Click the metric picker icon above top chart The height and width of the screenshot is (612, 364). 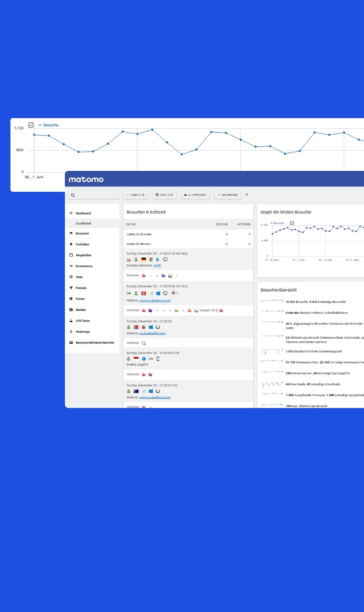click(x=31, y=125)
